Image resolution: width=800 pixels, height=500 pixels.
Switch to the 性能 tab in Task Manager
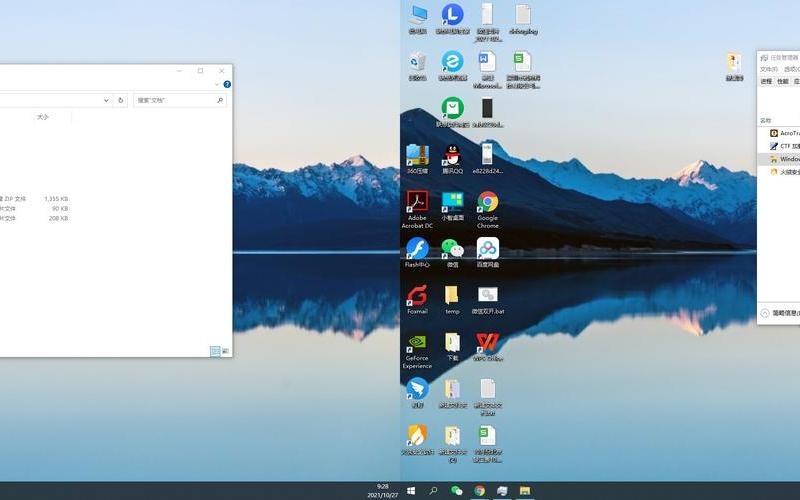click(x=783, y=82)
